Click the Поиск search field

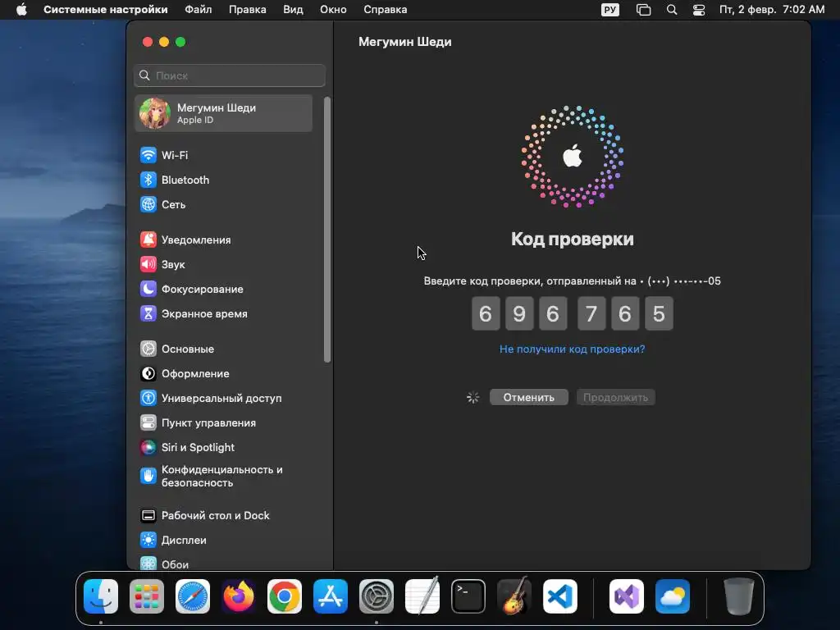pyautogui.click(x=230, y=75)
